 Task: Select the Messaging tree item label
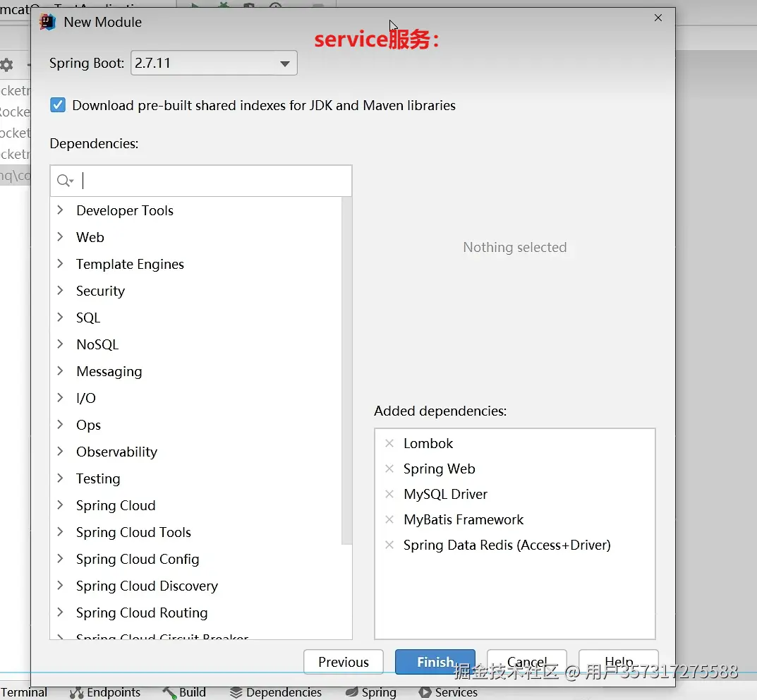click(109, 371)
